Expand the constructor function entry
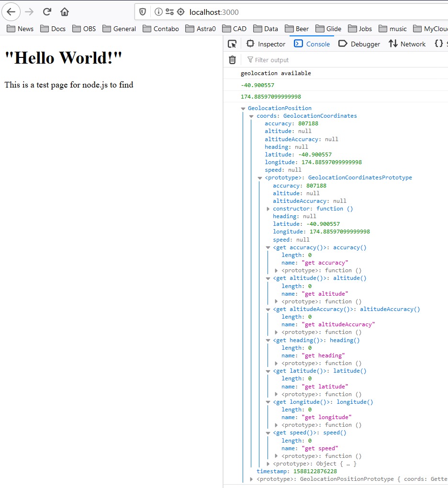The height and width of the screenshot is (488, 448). click(x=268, y=209)
